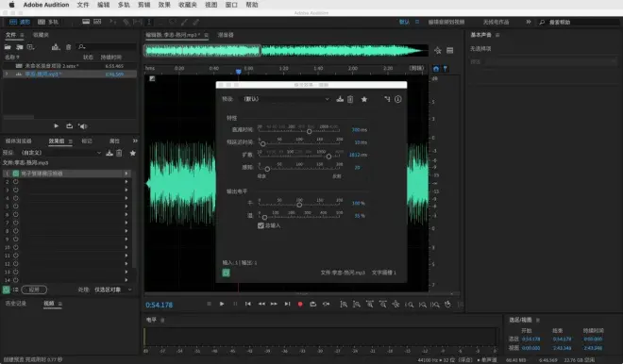The height and width of the screenshot is (364, 623).
Task: Open effect menu arrow for slot 2
Action: pos(126,182)
